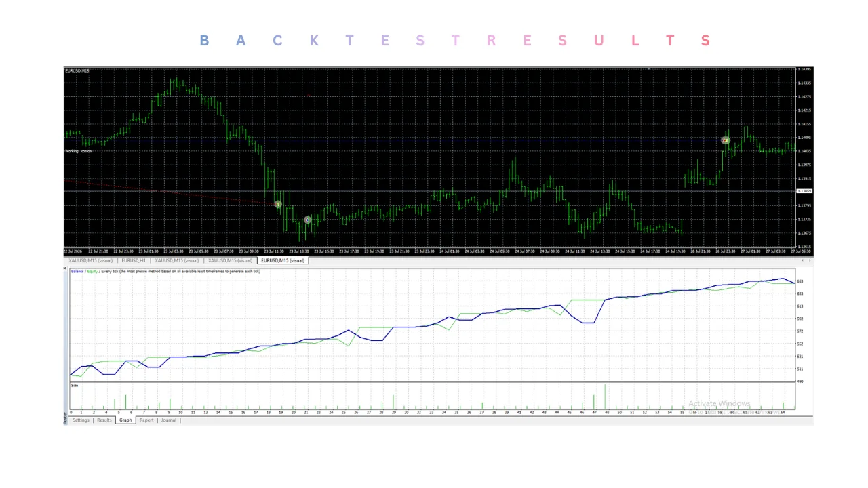Click the trade entry marker on the red trend line
868x488 pixels.
278,204
